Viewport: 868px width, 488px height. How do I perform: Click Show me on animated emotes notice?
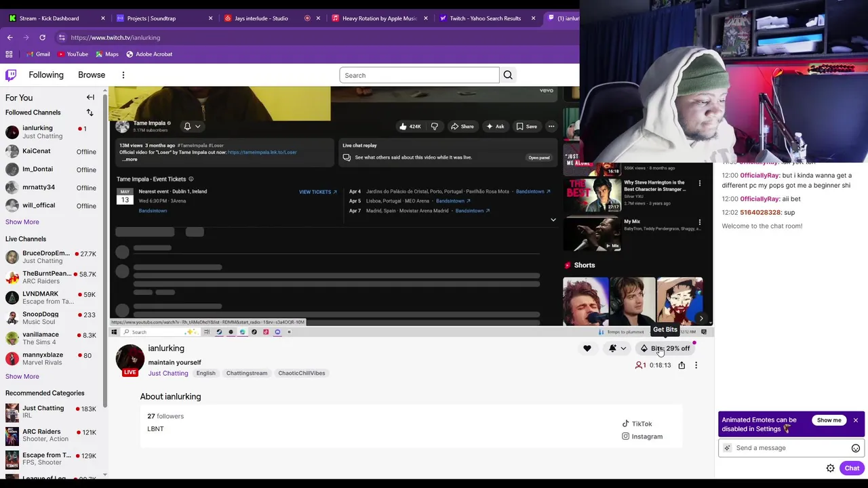[829, 420]
